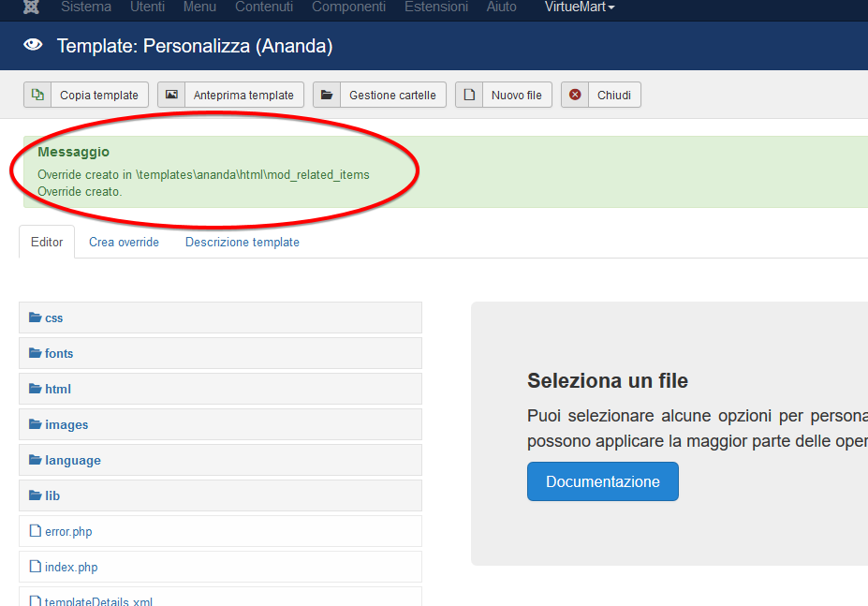The image size is (868, 606).
Task: Click the images folder icon
Action: [x=36, y=424]
